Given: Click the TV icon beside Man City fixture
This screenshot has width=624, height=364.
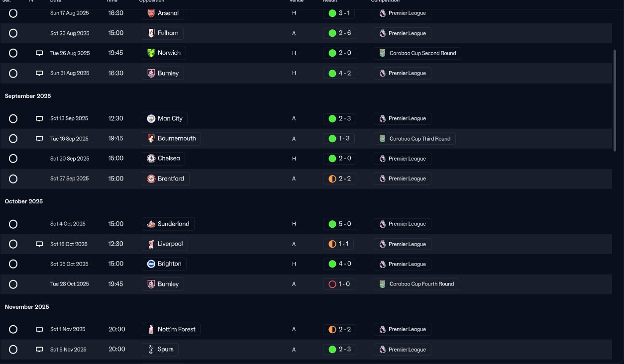Looking at the screenshot, I should pos(39,119).
